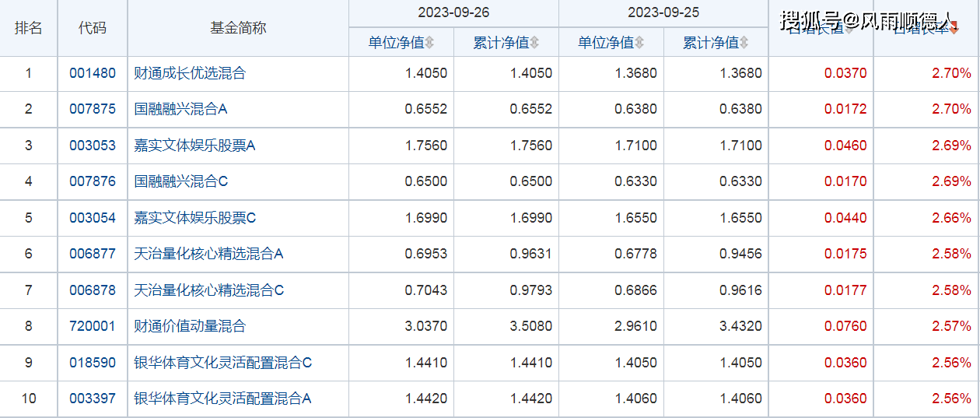980x418 pixels.
Task: Sort by 2023-09-25 累计净值 header text
Action: pos(711,43)
